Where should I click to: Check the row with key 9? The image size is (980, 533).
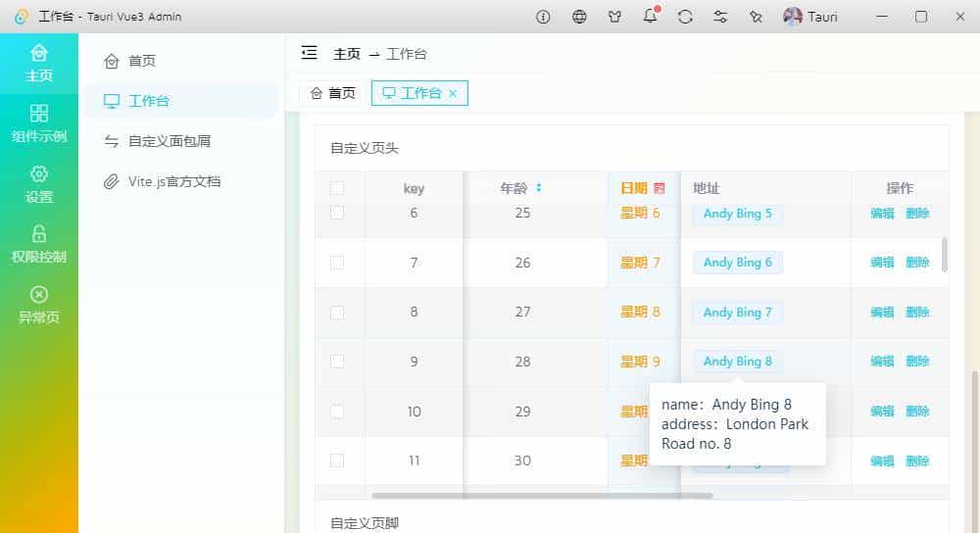click(x=337, y=362)
